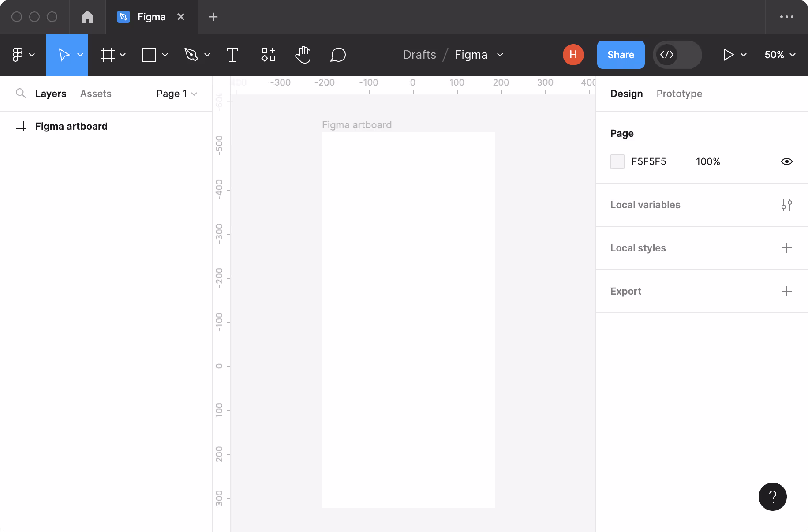The width and height of the screenshot is (808, 532).
Task: Edit the 100% opacity field
Action: click(x=708, y=161)
